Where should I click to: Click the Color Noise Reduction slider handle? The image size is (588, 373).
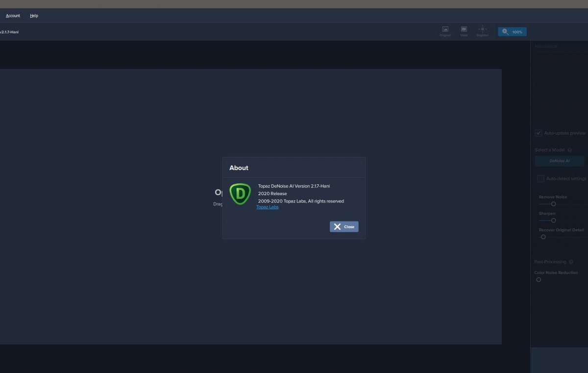tap(539, 280)
